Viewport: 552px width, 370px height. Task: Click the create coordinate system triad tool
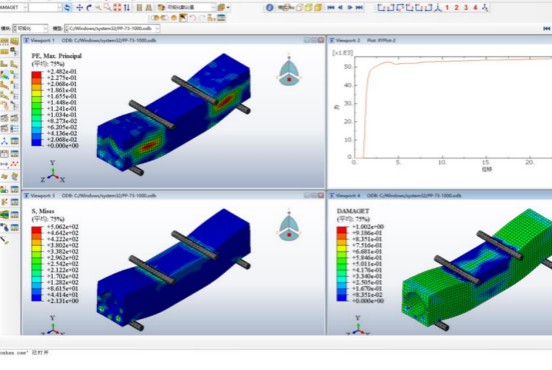(4, 141)
